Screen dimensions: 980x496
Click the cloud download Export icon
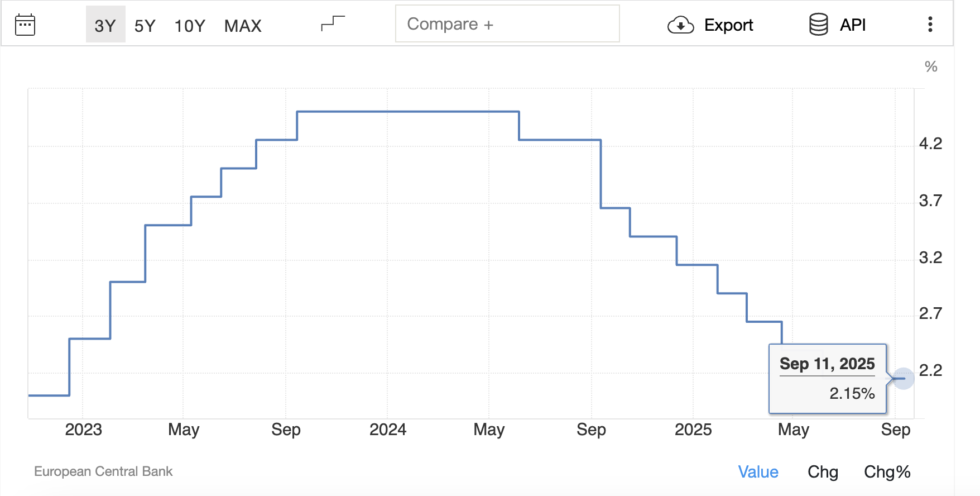point(680,25)
